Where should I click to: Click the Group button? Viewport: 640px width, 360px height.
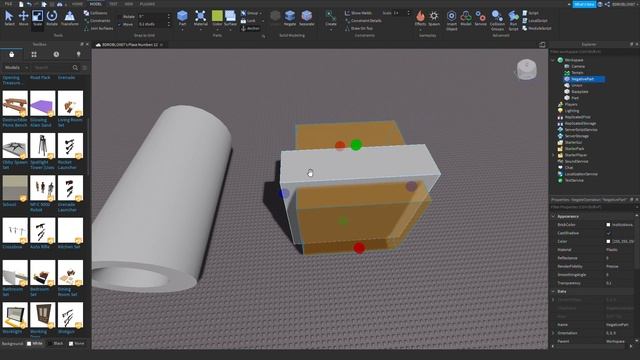[250, 13]
